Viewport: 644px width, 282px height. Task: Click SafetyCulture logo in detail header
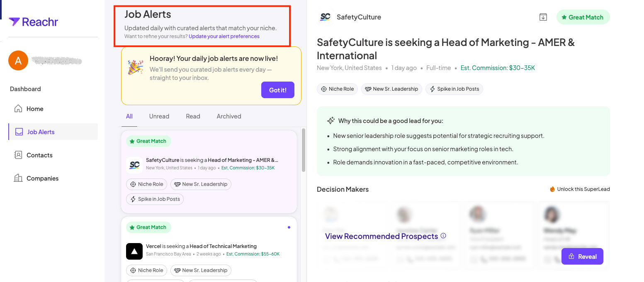click(326, 17)
